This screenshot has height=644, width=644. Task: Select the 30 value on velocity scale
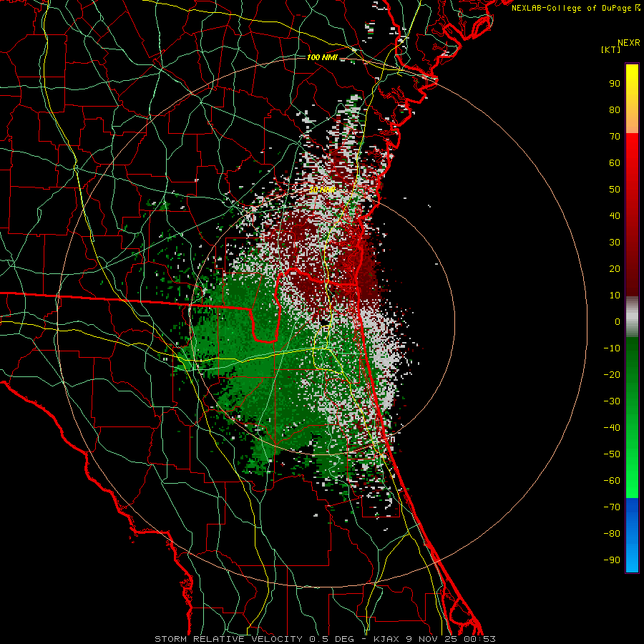click(x=615, y=243)
